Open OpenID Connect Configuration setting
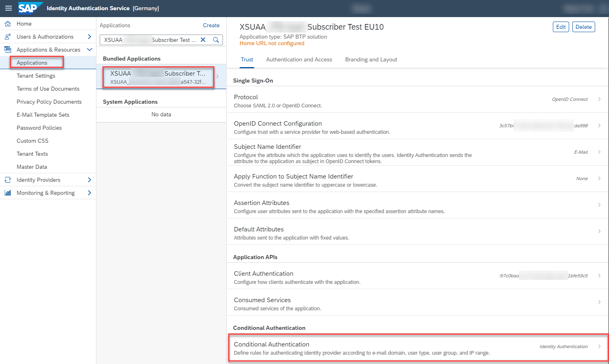This screenshot has height=364, width=609. 417,126
